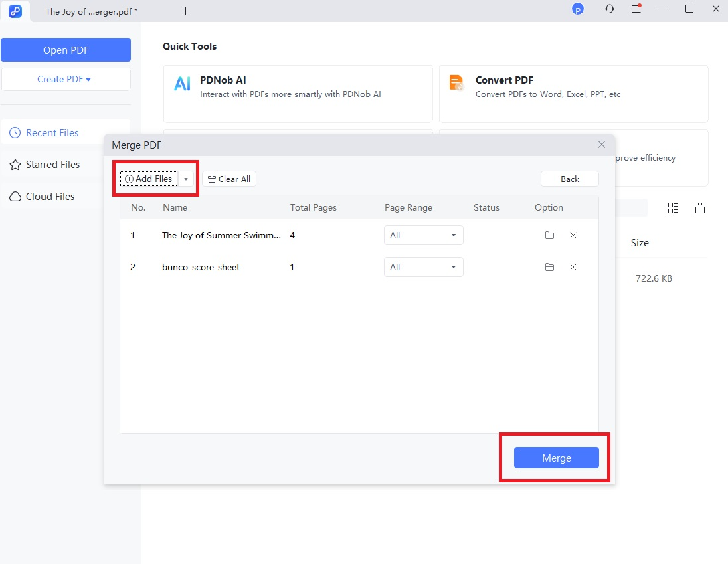Remove The Joy of Summer file with X
Screen dimensions: 728x564
[x=573, y=235]
